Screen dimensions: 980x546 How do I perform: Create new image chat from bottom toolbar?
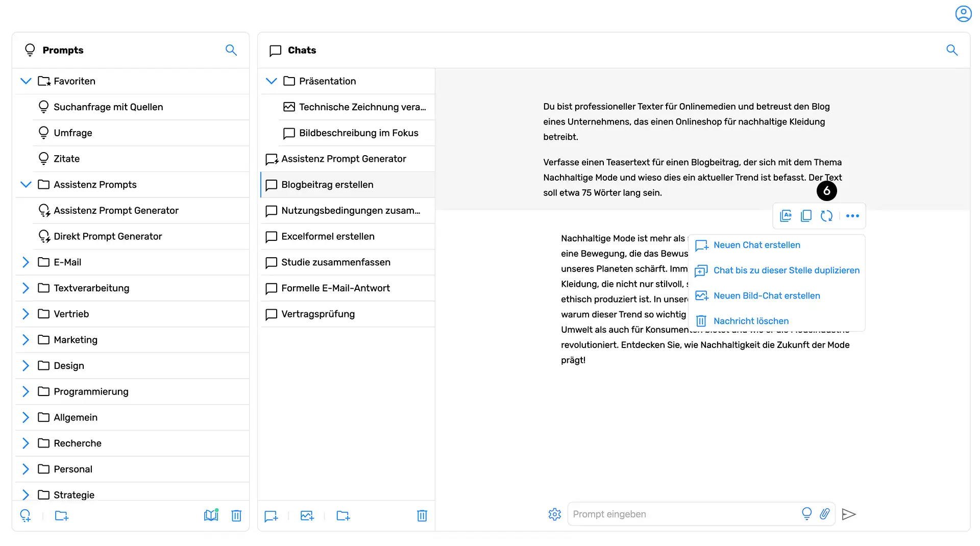coord(307,516)
